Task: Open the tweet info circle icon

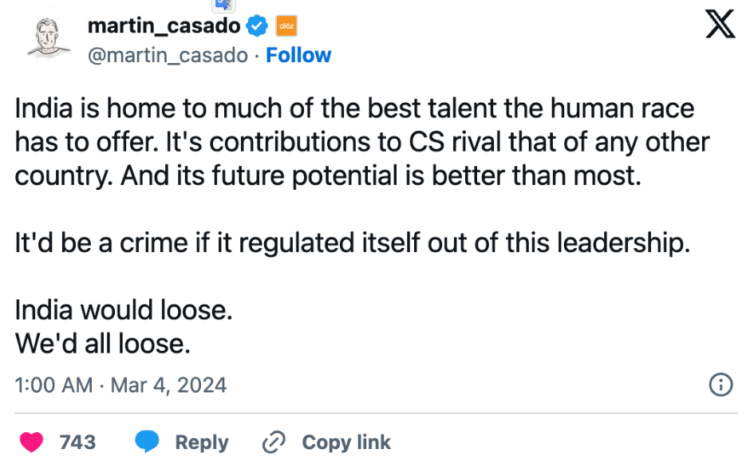Action: (x=718, y=384)
